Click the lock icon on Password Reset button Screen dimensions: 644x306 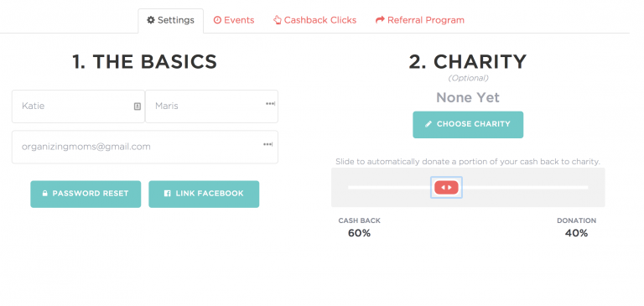pos(44,194)
